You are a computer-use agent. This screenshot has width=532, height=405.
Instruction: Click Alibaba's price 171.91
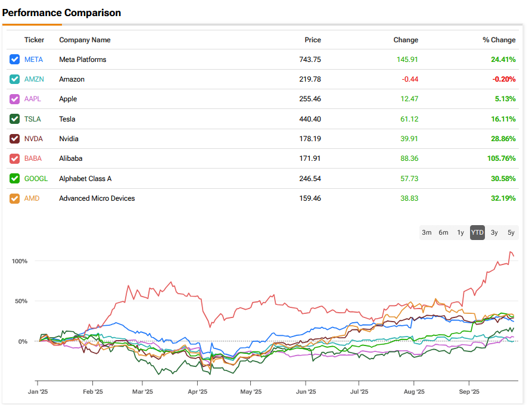coord(310,158)
